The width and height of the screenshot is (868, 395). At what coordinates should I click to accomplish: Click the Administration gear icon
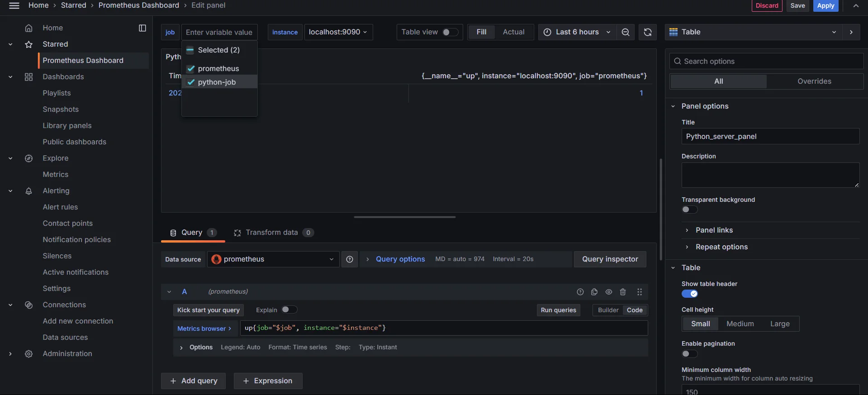[x=28, y=354]
